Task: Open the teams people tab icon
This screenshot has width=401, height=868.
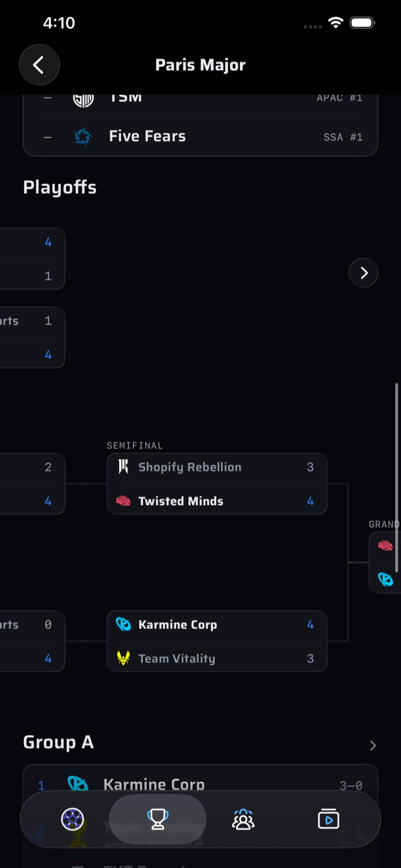Action: point(243,819)
